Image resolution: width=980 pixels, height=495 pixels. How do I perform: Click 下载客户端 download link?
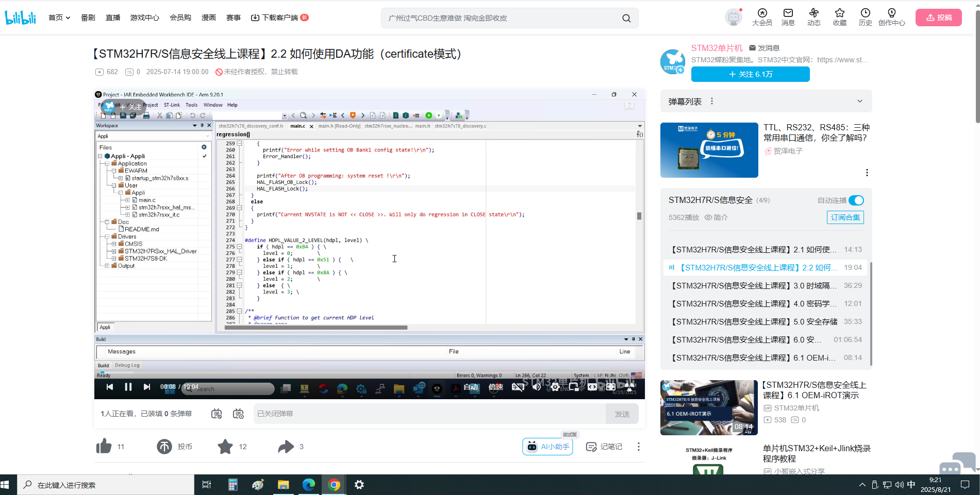(279, 18)
